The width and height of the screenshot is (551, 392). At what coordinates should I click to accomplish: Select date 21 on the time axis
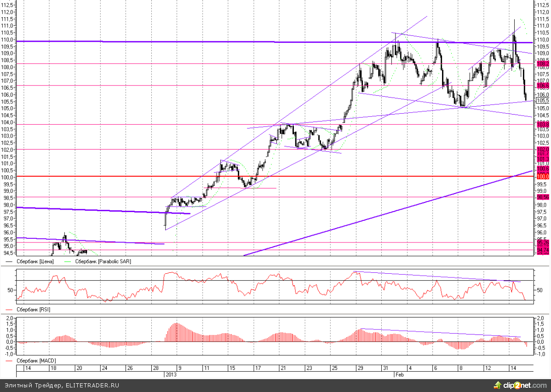(x=283, y=368)
